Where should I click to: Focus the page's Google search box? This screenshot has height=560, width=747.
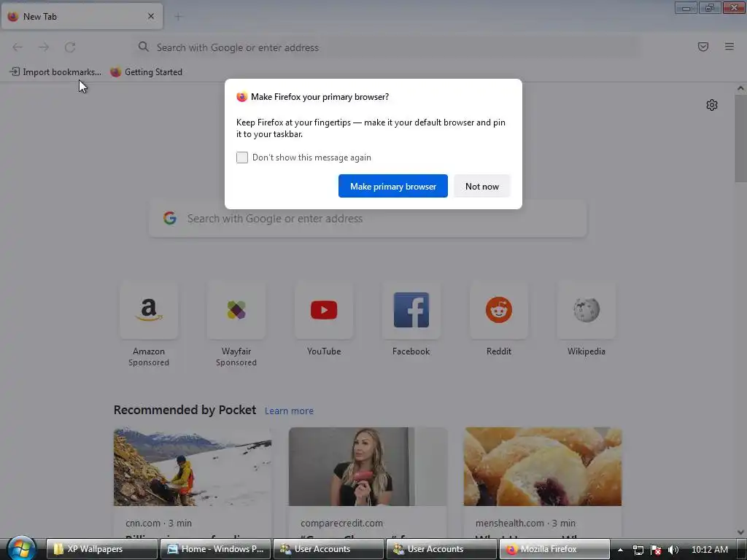pos(368,219)
